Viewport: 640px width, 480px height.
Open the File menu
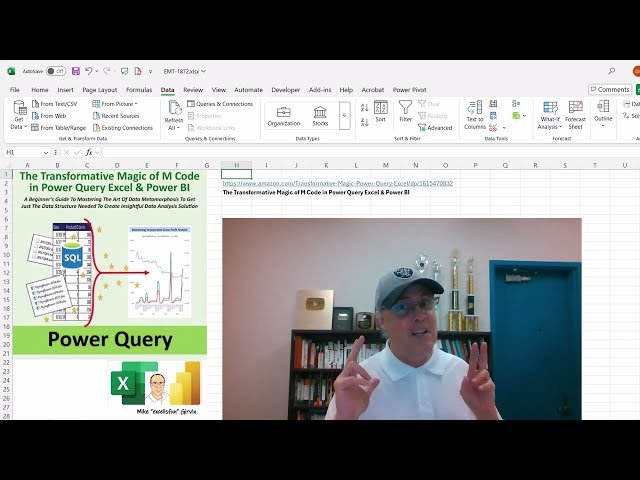click(x=15, y=90)
